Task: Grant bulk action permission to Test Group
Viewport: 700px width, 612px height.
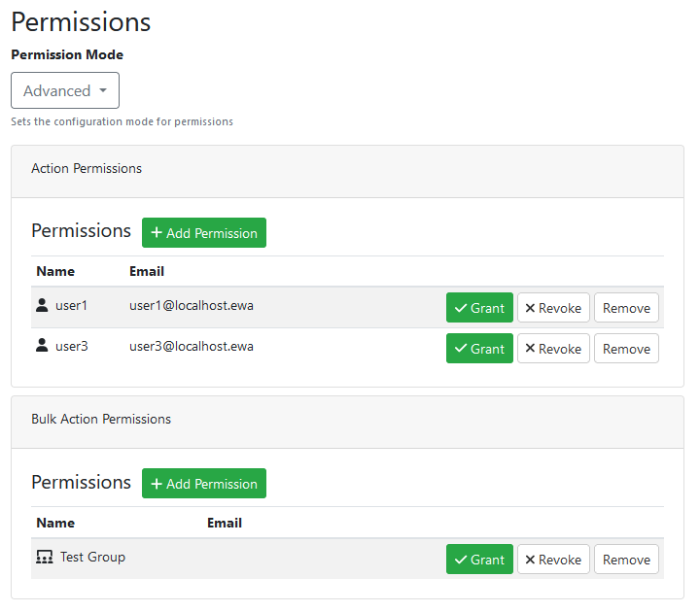Action: [x=479, y=560]
